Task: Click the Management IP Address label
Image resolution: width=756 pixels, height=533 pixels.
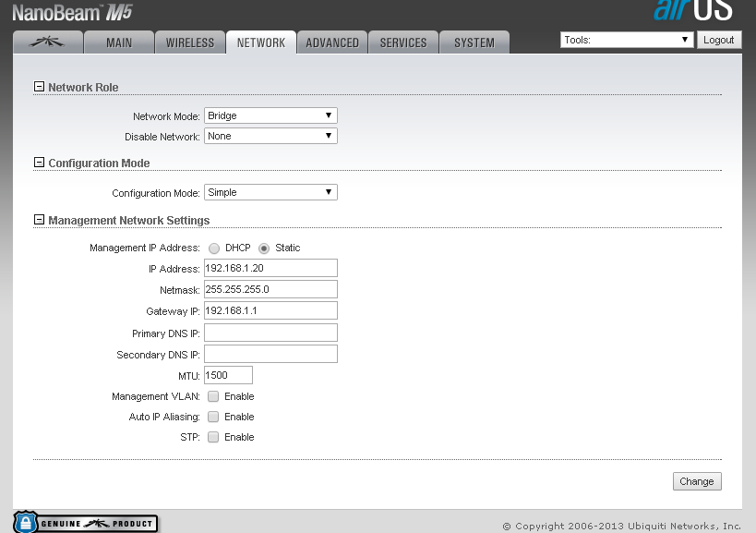Action: pos(145,248)
